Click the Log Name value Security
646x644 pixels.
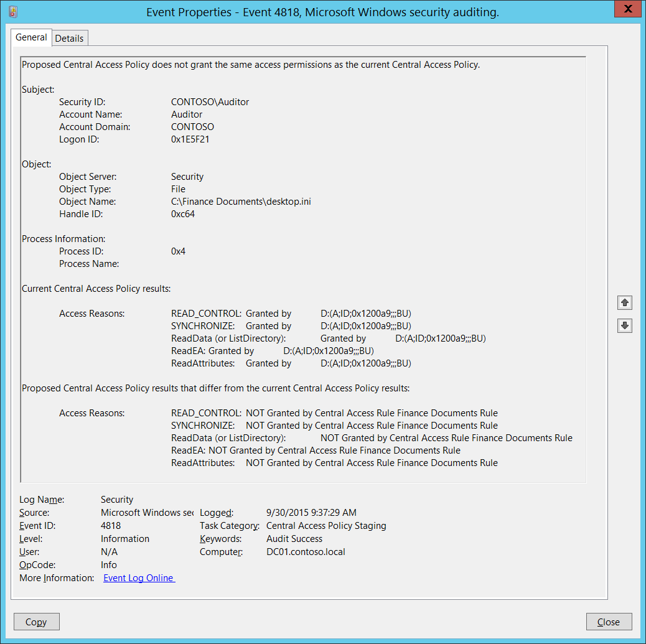(x=117, y=500)
